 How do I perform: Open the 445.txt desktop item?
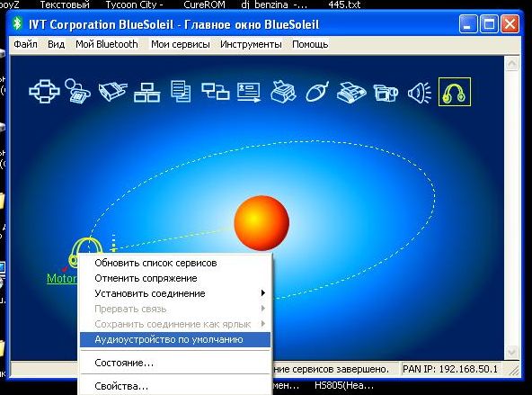(x=344, y=4)
